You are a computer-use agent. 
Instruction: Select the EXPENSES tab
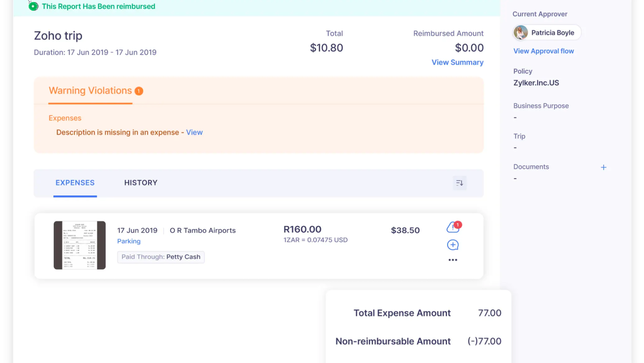(x=75, y=183)
